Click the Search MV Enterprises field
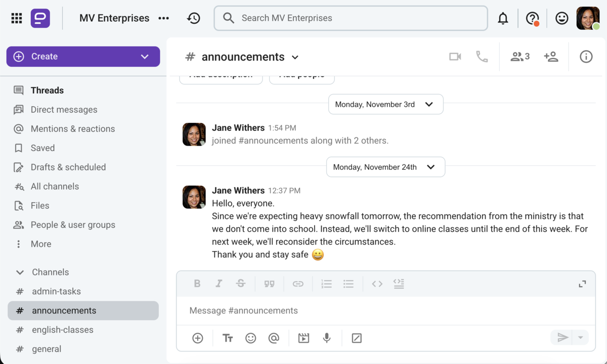 pyautogui.click(x=351, y=18)
